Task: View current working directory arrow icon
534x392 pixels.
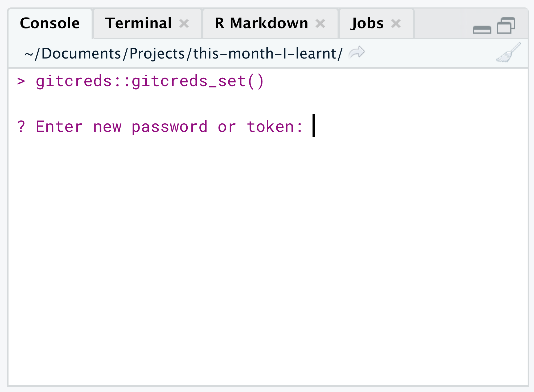Action: (357, 52)
